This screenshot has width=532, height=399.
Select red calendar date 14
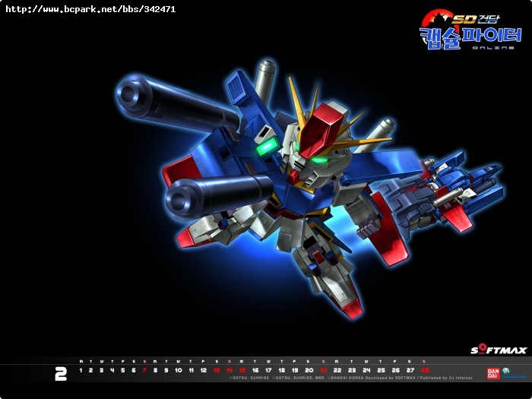pyautogui.click(x=230, y=370)
